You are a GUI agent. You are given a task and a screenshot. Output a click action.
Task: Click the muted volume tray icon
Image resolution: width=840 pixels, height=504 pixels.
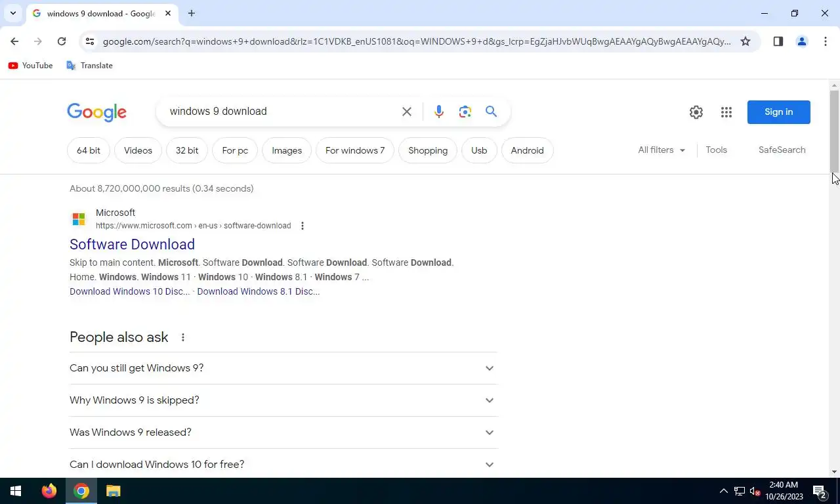tap(755, 491)
